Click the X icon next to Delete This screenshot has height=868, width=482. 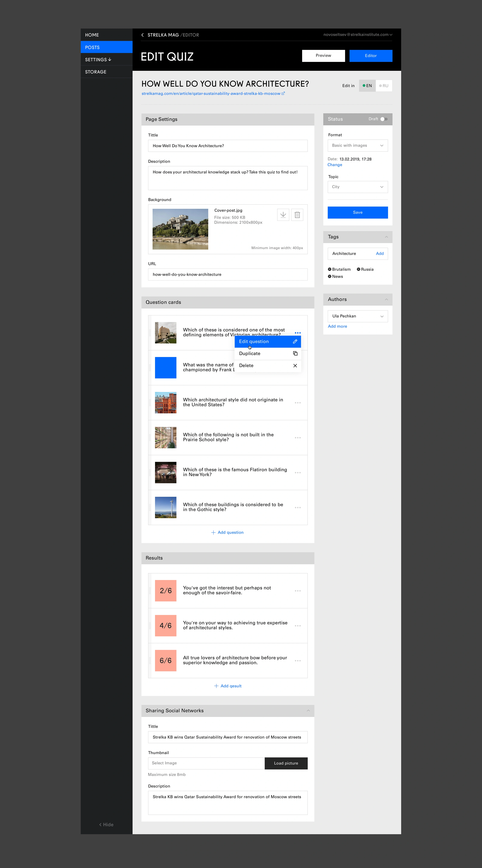pos(295,366)
